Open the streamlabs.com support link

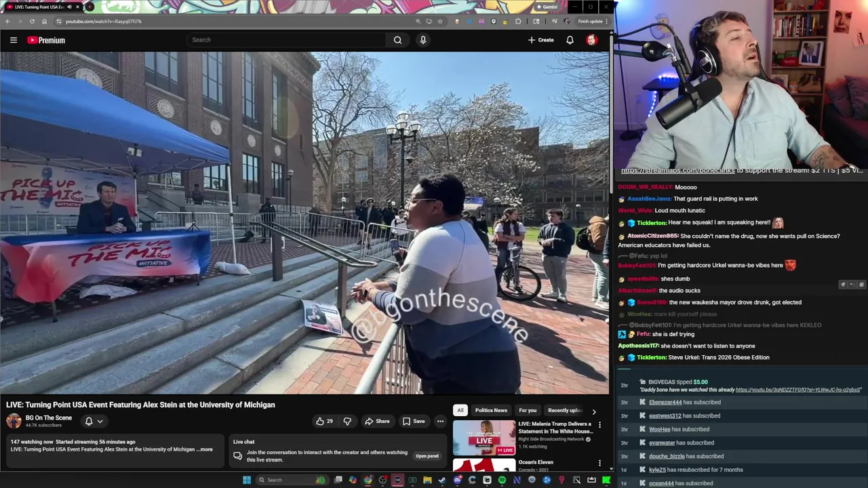click(677, 171)
